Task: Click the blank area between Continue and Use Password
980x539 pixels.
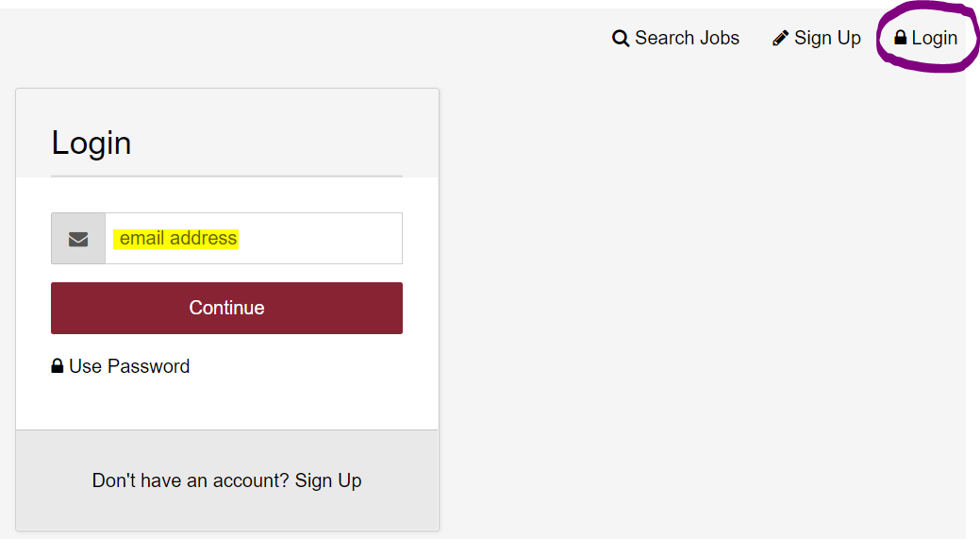Action: coord(227,345)
